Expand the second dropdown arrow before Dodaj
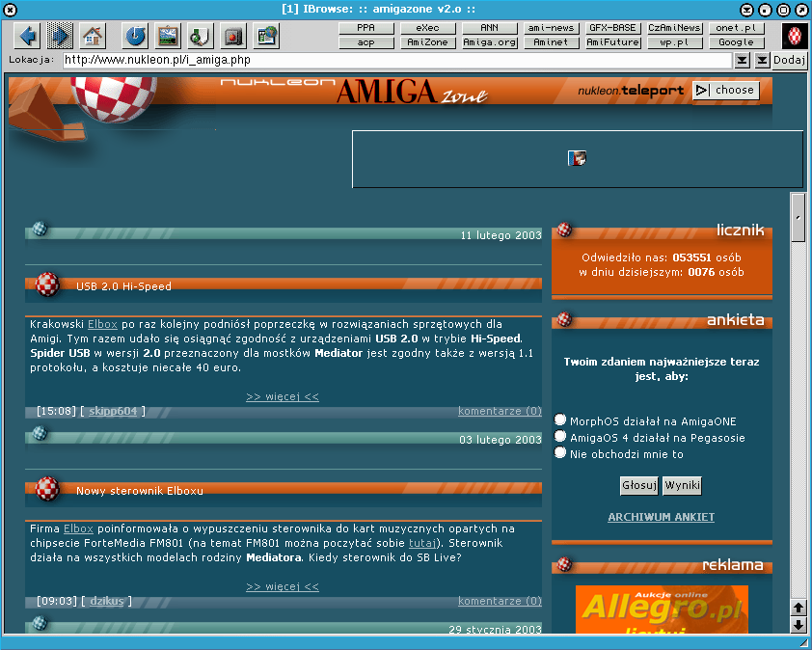Screen dimensions: 812x650 click(x=762, y=60)
